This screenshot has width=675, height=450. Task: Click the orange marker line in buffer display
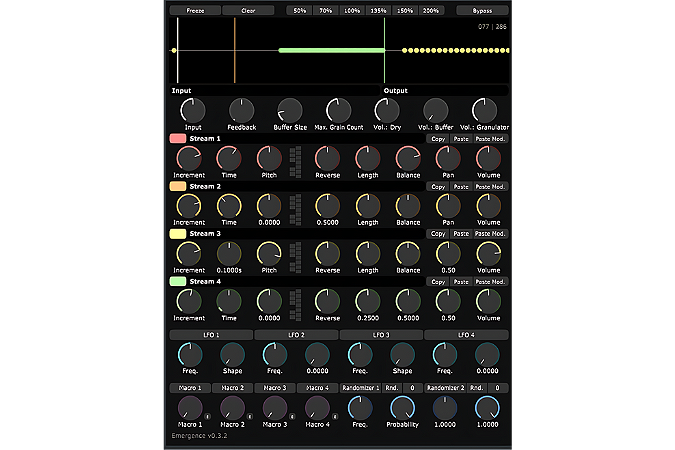235,50
